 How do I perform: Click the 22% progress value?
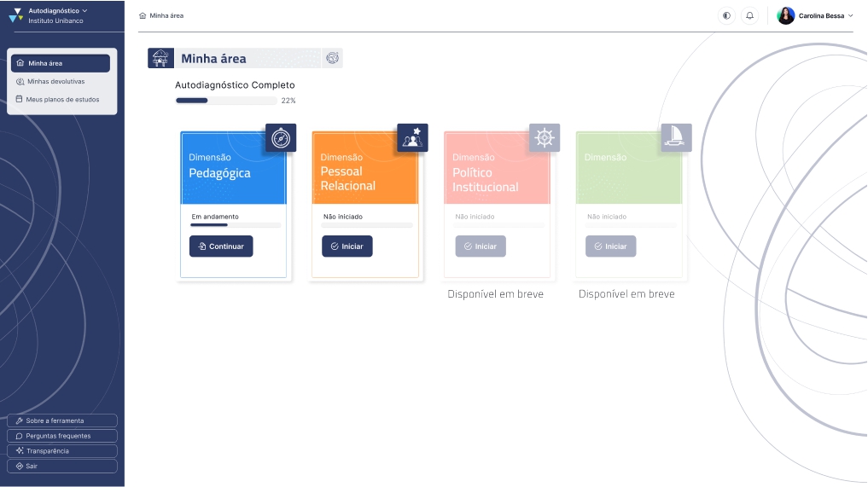288,101
